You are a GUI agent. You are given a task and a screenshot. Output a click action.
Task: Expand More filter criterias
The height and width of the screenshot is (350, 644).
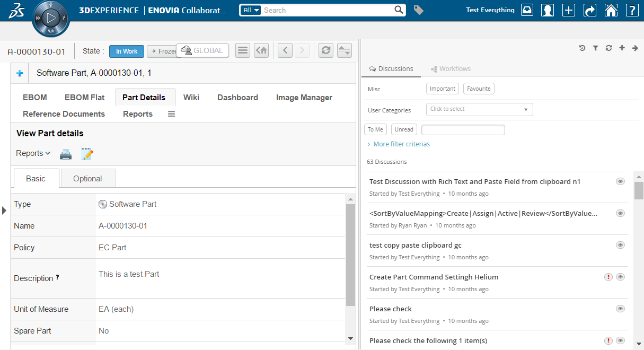click(399, 144)
